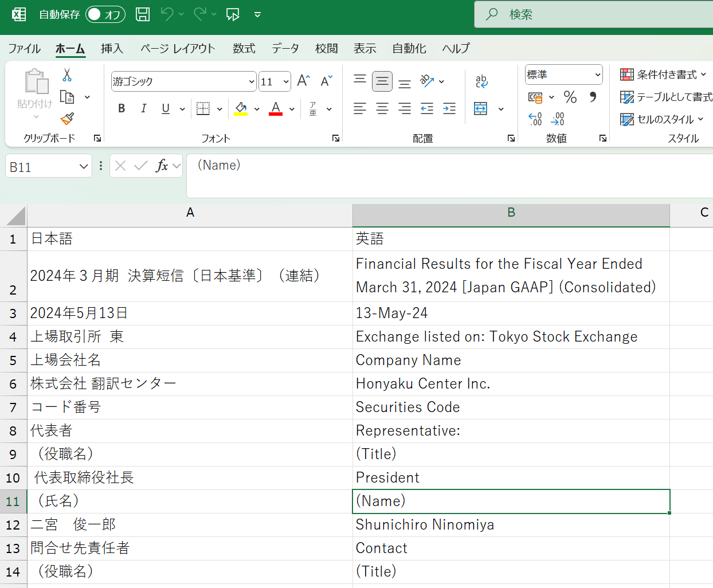Open the 標準 number format dropdown
Screen dimensions: 713x588
pos(597,75)
